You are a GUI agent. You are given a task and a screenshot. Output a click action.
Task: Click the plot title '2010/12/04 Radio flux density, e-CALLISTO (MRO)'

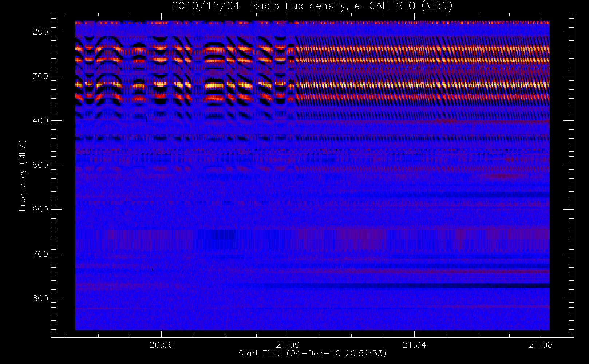pos(312,6)
